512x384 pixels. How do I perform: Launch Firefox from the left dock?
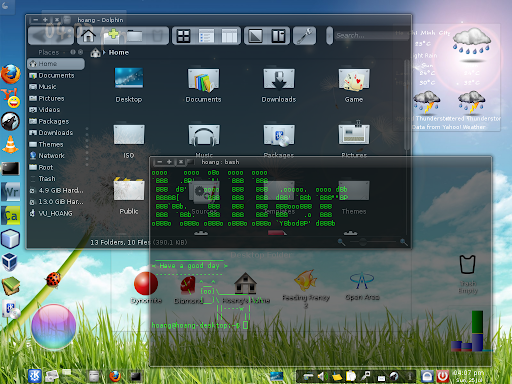pyautogui.click(x=10, y=74)
